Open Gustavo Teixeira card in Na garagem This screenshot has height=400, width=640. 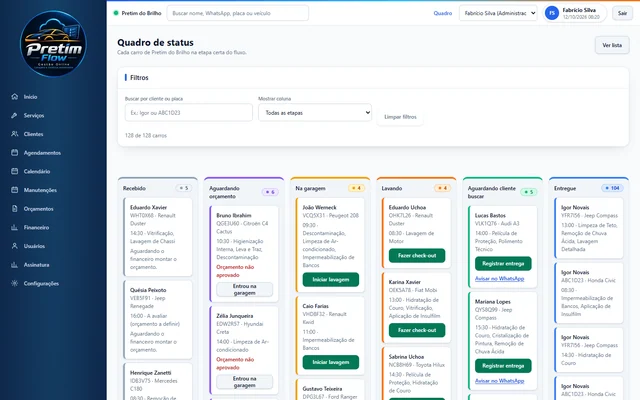[330, 390]
